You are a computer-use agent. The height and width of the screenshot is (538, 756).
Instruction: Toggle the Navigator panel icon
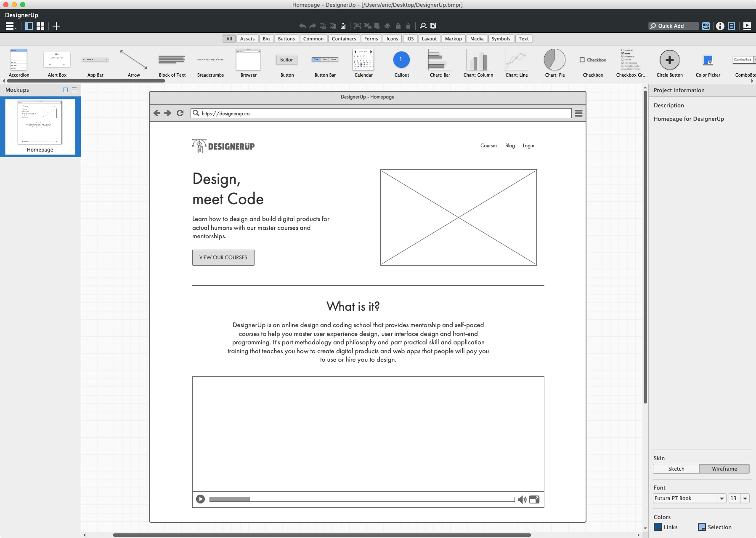pyautogui.click(x=29, y=26)
